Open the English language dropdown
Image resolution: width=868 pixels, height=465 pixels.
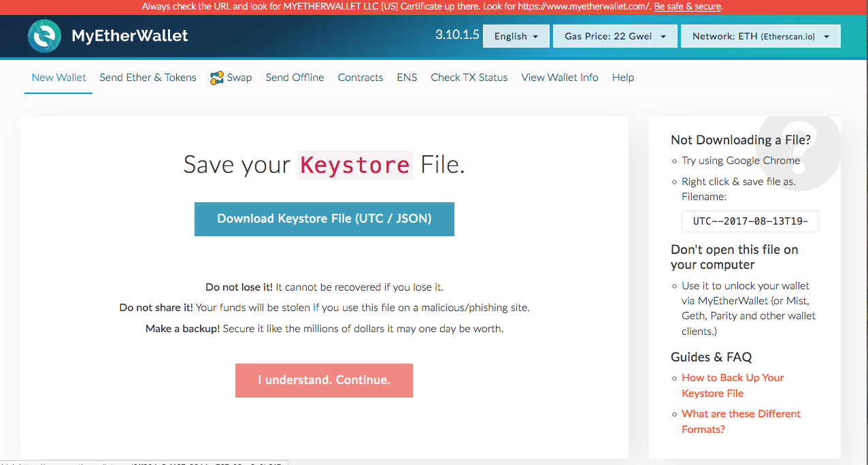coord(516,36)
